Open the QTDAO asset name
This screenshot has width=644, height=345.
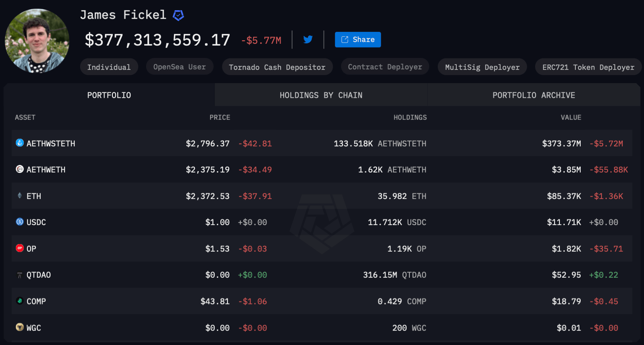pyautogui.click(x=39, y=275)
